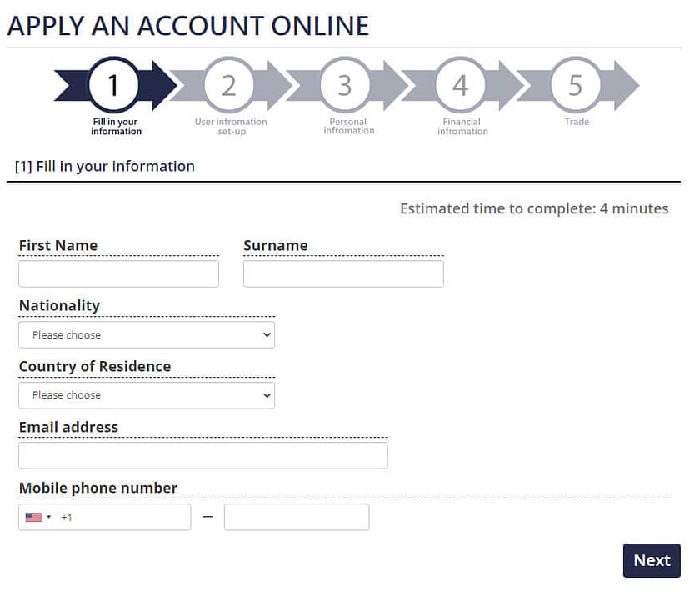The width and height of the screenshot is (700, 602).
Task: Click the step 3 circle icon
Action: pyautogui.click(x=344, y=85)
